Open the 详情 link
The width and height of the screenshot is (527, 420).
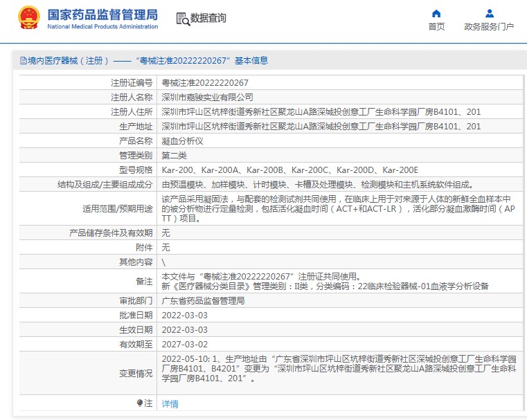point(170,403)
